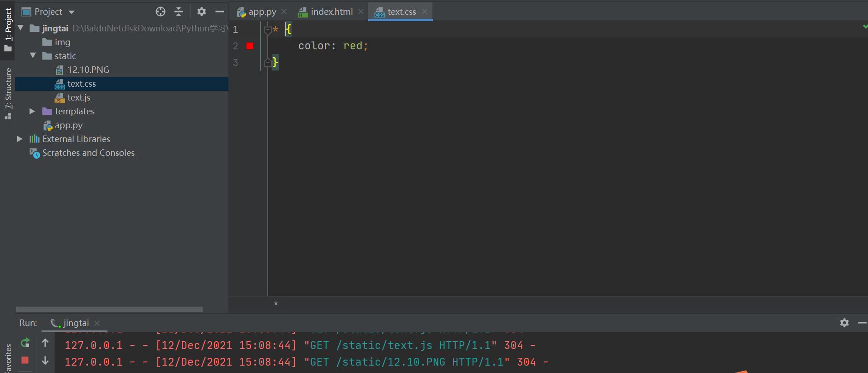Expand the templates folder
The image size is (868, 373).
click(32, 111)
